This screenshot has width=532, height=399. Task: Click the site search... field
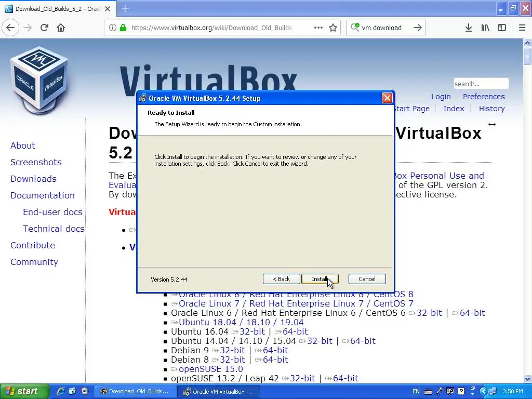[481, 84]
